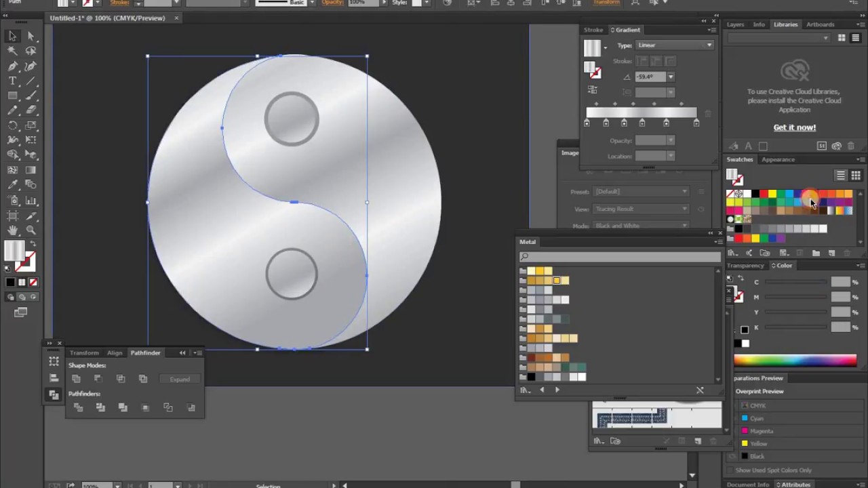
Task: Open the gradient angle dropdown arrow
Action: [671, 77]
